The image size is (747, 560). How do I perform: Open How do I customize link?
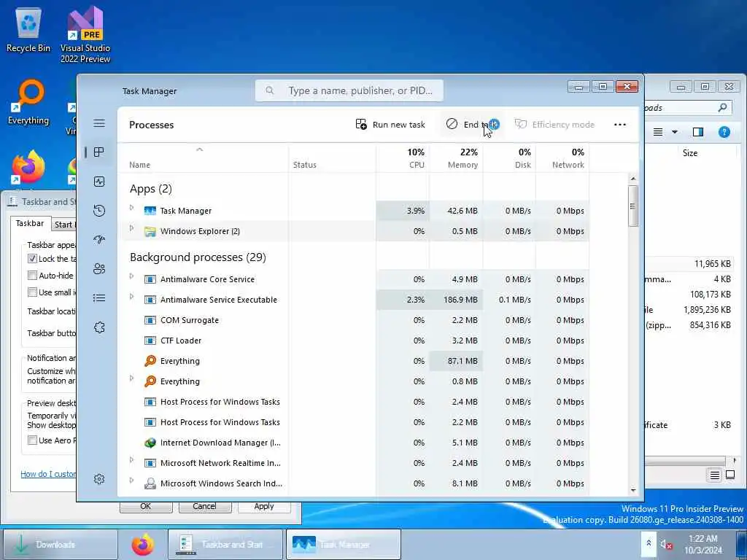(x=48, y=474)
